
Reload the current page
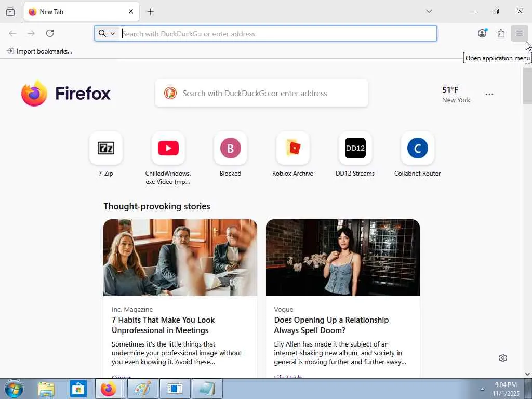[50, 33]
